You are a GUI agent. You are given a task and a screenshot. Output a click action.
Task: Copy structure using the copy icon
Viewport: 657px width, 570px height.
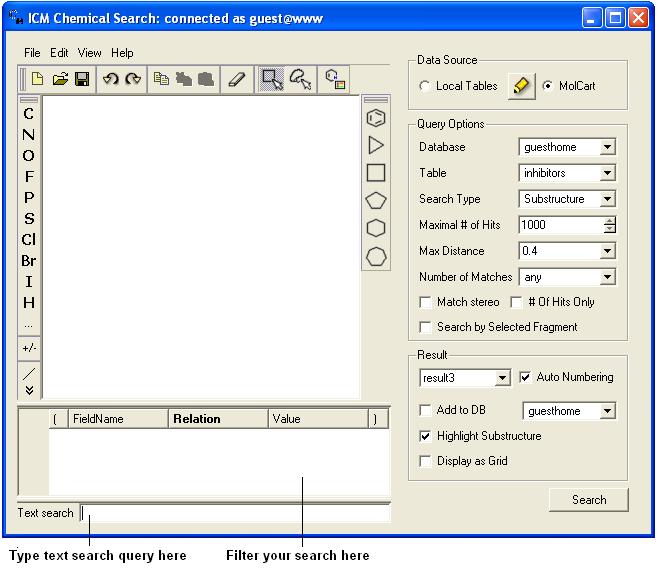[161, 79]
